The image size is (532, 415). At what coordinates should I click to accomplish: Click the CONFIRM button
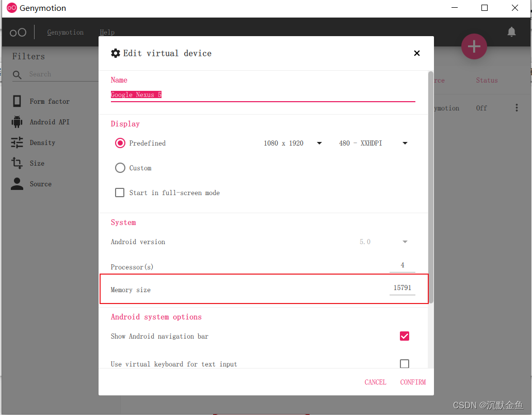point(413,382)
